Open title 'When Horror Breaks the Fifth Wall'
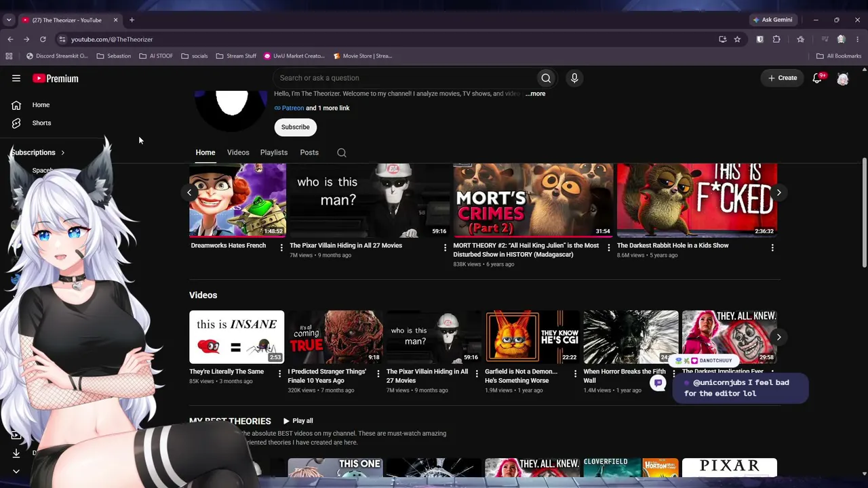This screenshot has width=868, height=488. (625, 376)
